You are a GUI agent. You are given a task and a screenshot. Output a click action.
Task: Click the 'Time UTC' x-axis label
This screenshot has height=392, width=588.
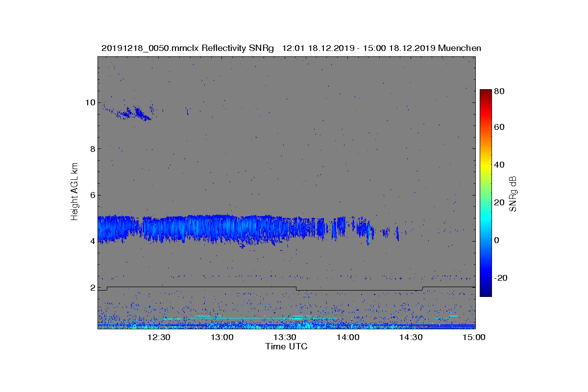(x=287, y=346)
